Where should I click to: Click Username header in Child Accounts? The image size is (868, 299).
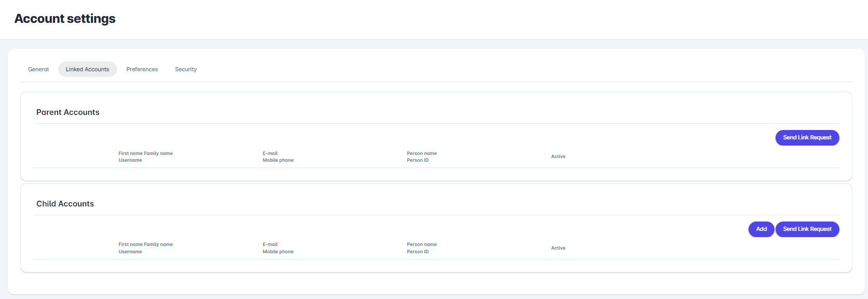[130, 252]
